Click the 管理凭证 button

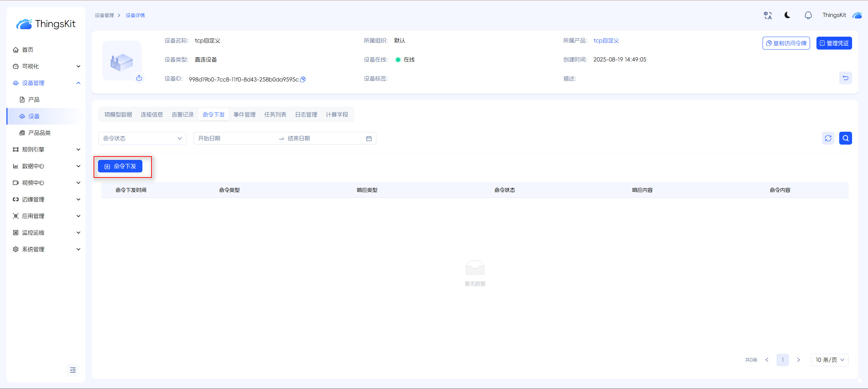click(x=834, y=43)
